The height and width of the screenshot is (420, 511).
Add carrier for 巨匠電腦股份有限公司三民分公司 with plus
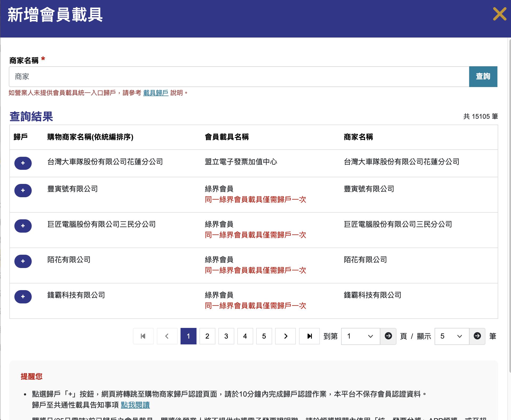23,226
